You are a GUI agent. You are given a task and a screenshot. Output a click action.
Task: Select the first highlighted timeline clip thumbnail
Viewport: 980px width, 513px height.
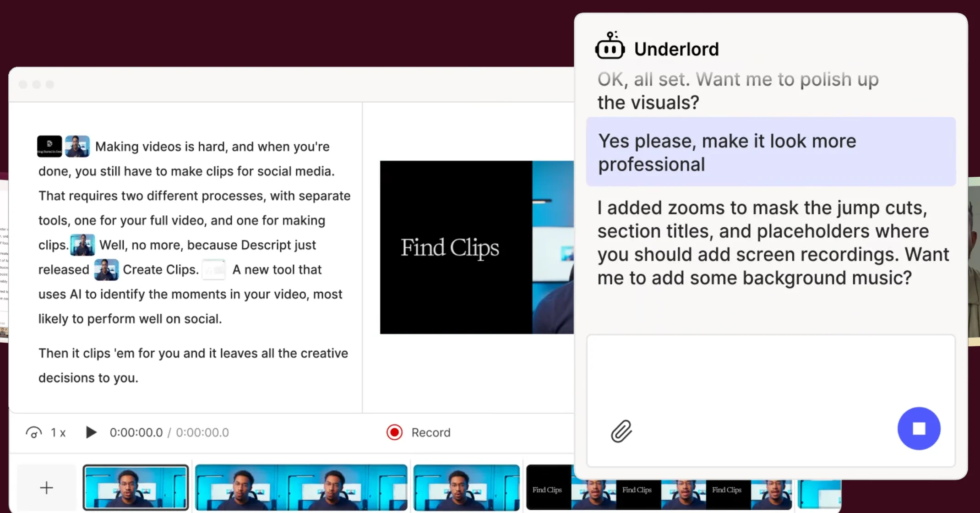pos(136,487)
